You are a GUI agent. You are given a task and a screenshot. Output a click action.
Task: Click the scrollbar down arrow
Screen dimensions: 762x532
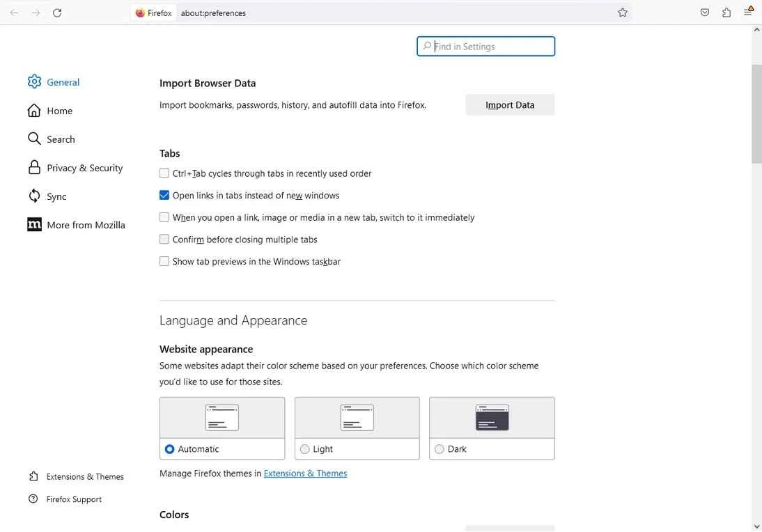pyautogui.click(x=756, y=526)
